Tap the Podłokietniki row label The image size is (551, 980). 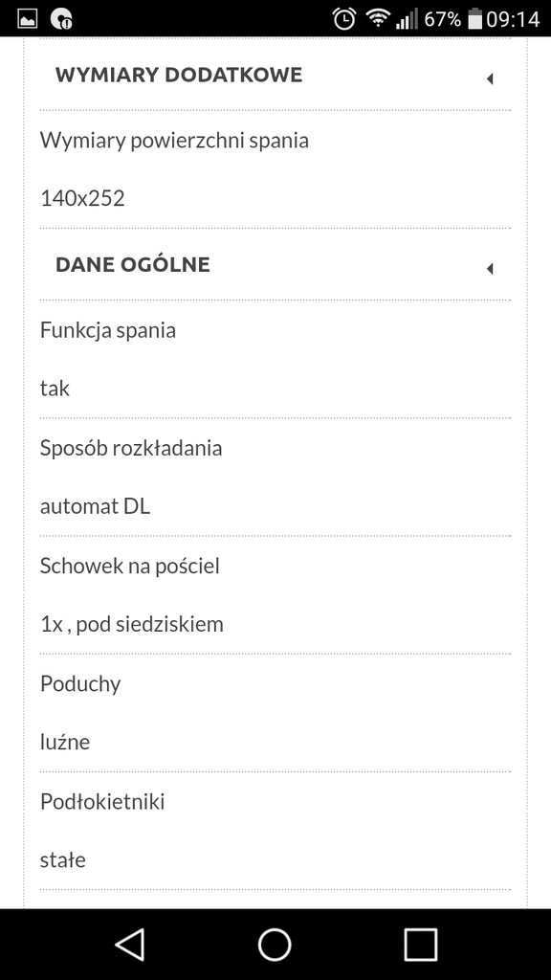point(102,801)
